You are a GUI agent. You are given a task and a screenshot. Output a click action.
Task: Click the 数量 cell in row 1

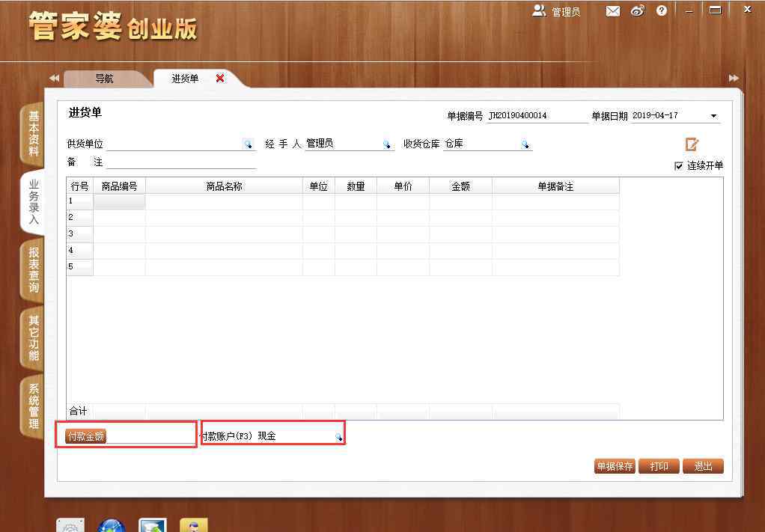pyautogui.click(x=356, y=202)
